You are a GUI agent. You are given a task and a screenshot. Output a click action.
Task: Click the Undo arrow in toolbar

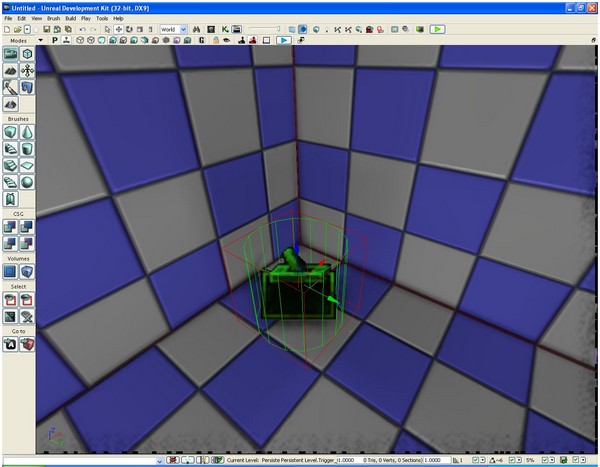click(82, 29)
